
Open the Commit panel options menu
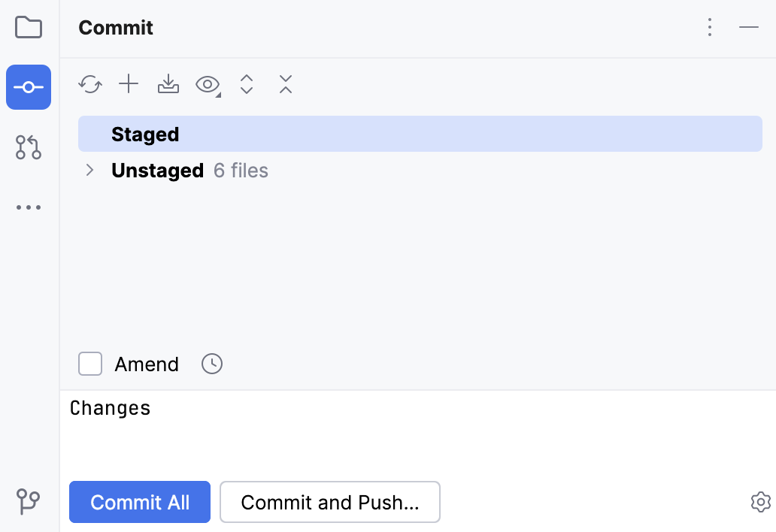pyautogui.click(x=710, y=27)
